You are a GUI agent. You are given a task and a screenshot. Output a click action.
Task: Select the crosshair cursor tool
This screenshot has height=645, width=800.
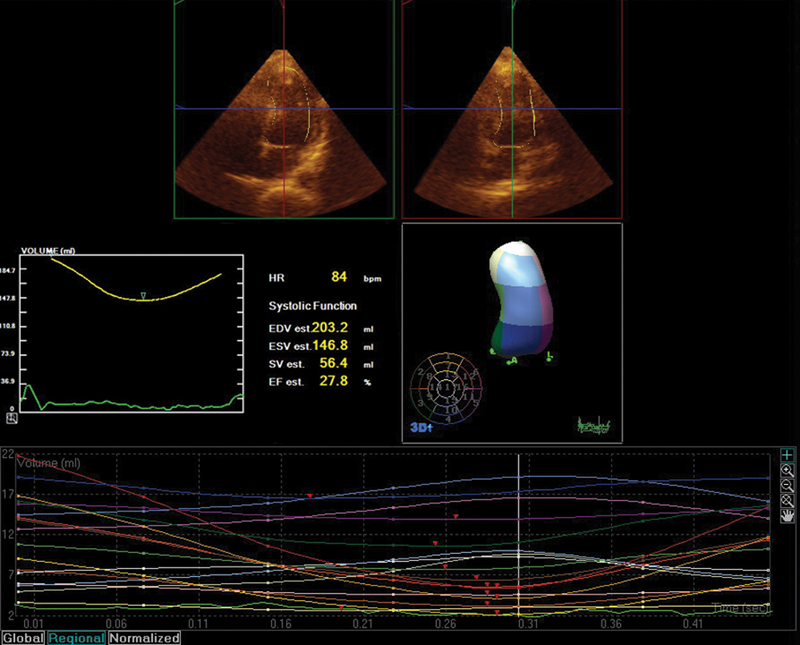coord(788,455)
